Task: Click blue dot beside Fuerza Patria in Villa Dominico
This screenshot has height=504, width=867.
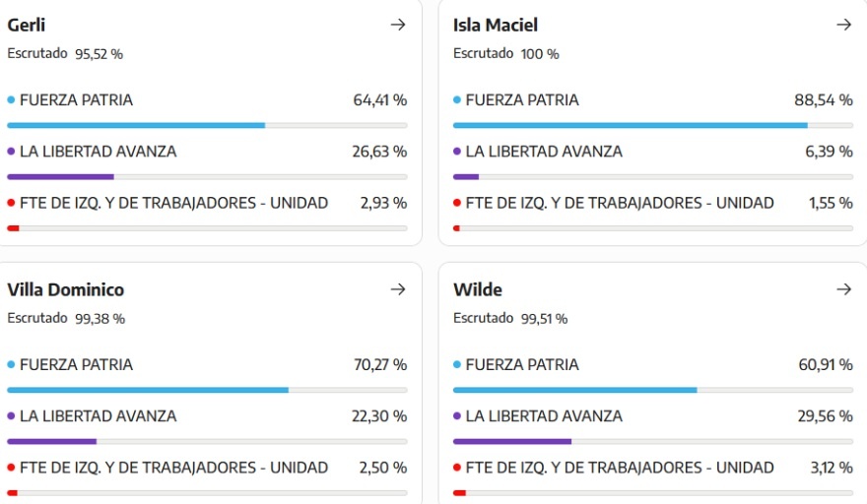Action: [11, 365]
